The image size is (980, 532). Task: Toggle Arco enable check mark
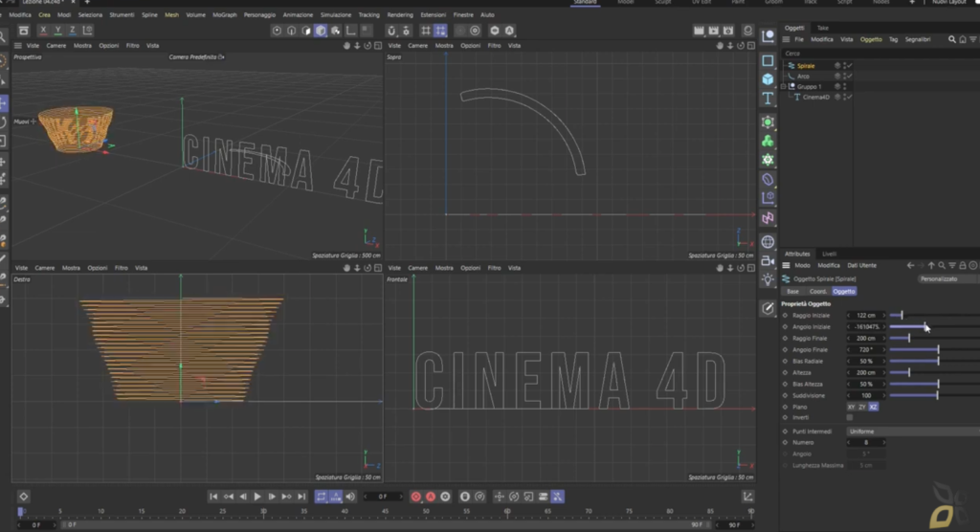tap(850, 77)
